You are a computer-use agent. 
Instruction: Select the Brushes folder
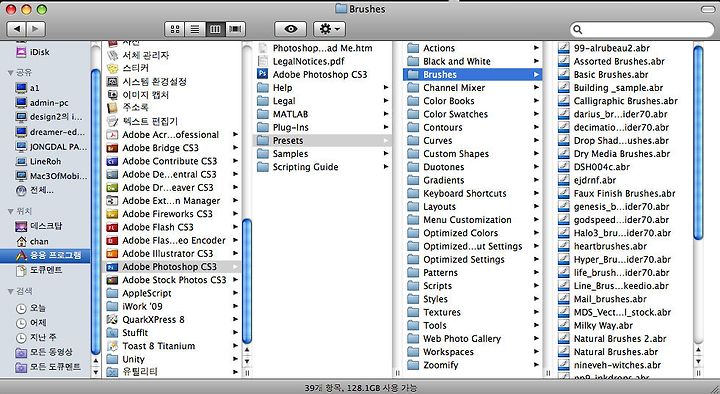click(472, 74)
